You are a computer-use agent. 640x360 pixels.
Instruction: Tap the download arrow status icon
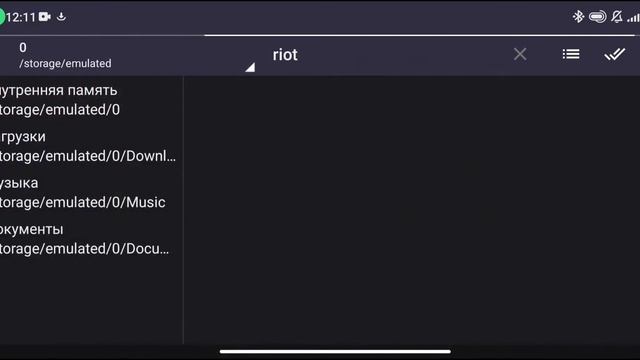61,17
